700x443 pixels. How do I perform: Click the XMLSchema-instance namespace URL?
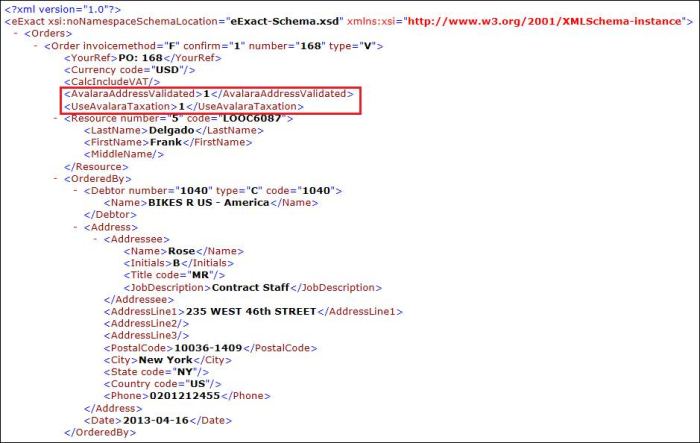[x=545, y=21]
